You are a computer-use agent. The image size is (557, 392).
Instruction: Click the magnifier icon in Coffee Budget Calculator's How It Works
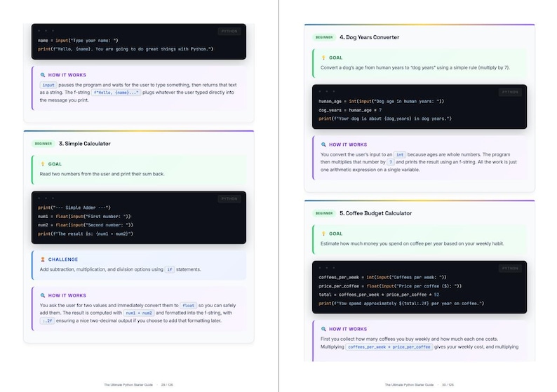[323, 329]
